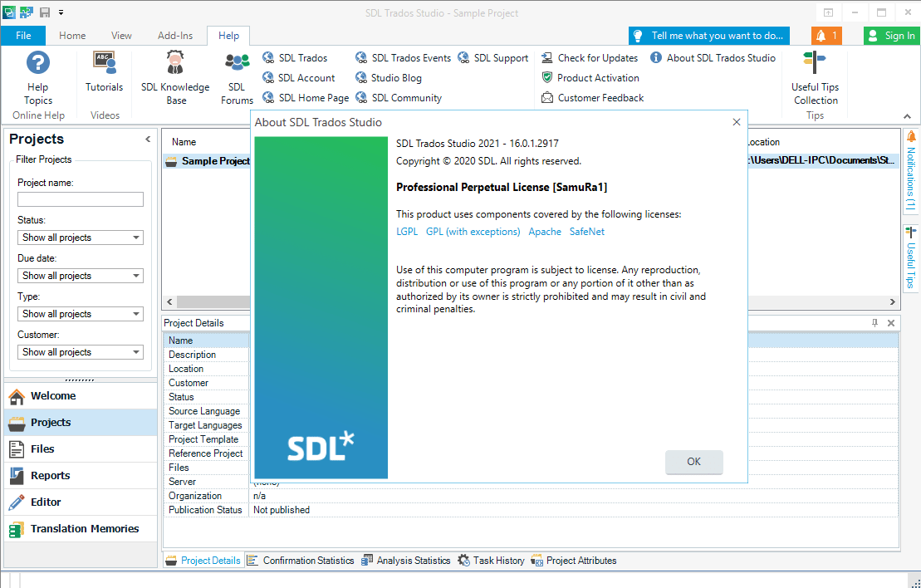Go to the Reports view
The width and height of the screenshot is (921, 588).
81,475
